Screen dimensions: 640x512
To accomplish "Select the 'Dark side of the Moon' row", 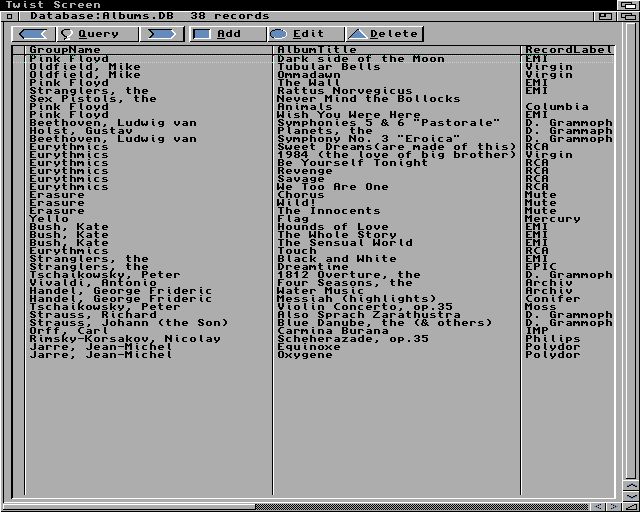I will click(313, 59).
